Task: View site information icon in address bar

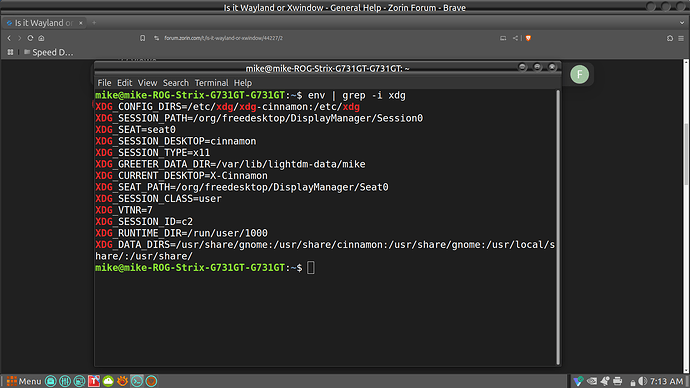Action: click(x=156, y=38)
